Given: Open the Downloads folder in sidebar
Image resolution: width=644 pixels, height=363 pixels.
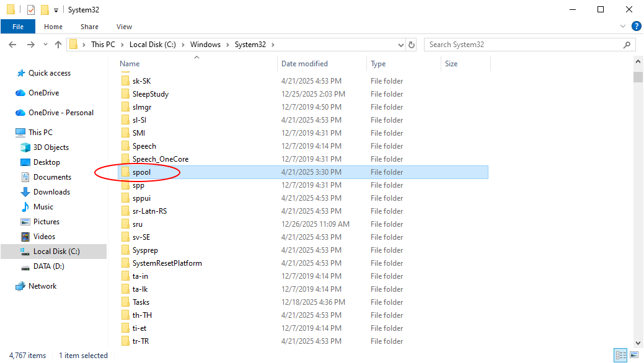Looking at the screenshot, I should 51,192.
